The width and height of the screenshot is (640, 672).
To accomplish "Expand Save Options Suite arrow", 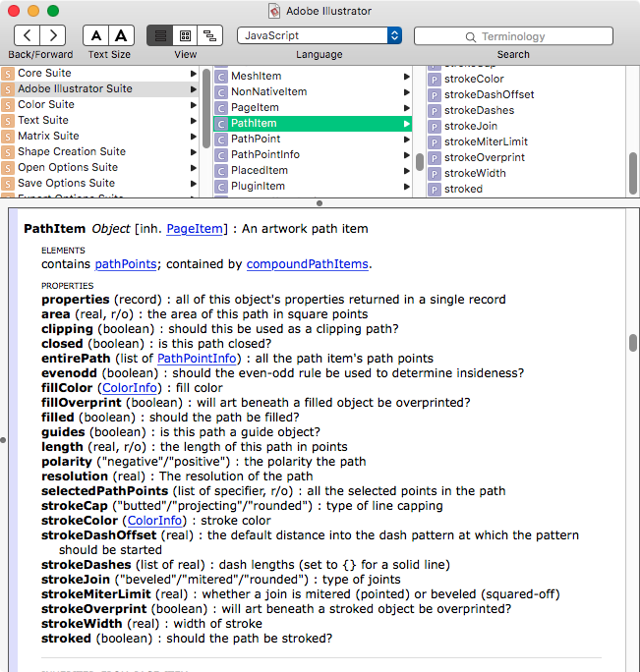I will tap(194, 184).
